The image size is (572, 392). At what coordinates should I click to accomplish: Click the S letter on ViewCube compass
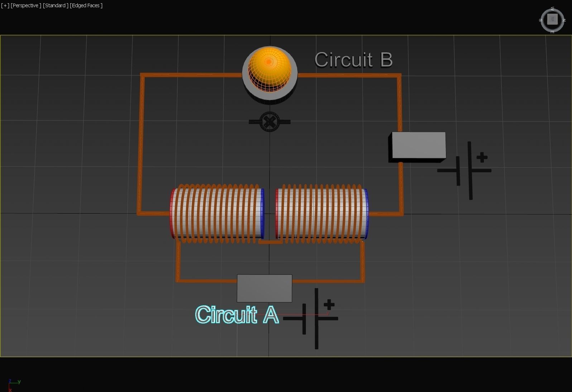(x=541, y=20)
